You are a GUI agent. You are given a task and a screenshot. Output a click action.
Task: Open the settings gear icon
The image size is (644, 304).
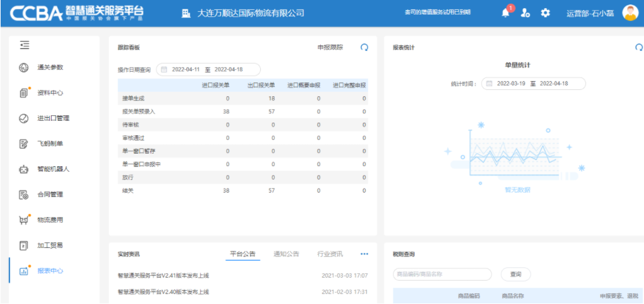(546, 13)
